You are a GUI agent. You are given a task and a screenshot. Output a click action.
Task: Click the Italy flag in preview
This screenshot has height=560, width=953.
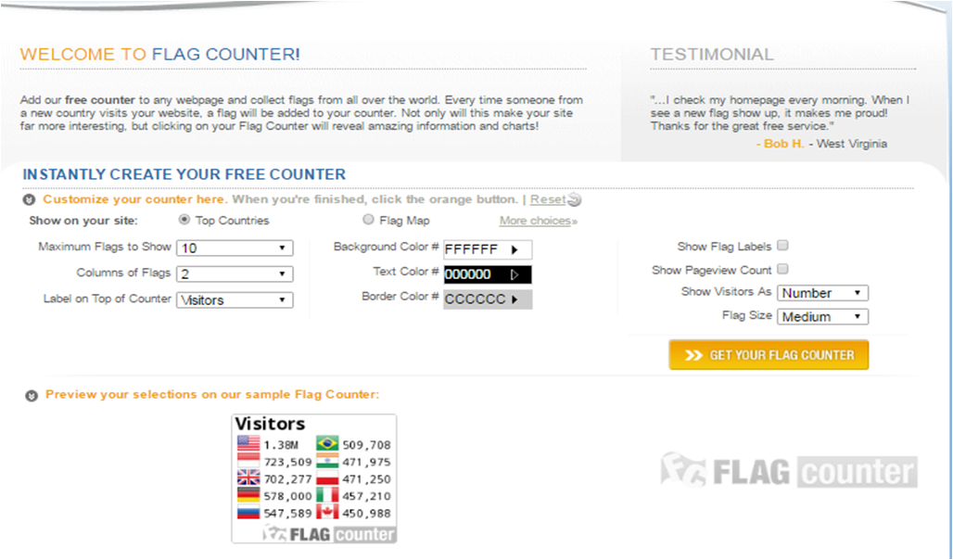point(327,494)
